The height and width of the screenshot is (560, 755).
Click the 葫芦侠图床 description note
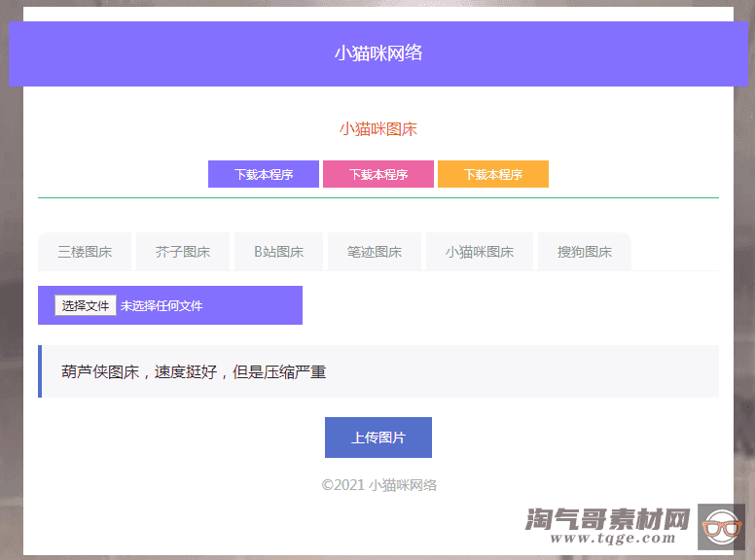click(378, 371)
